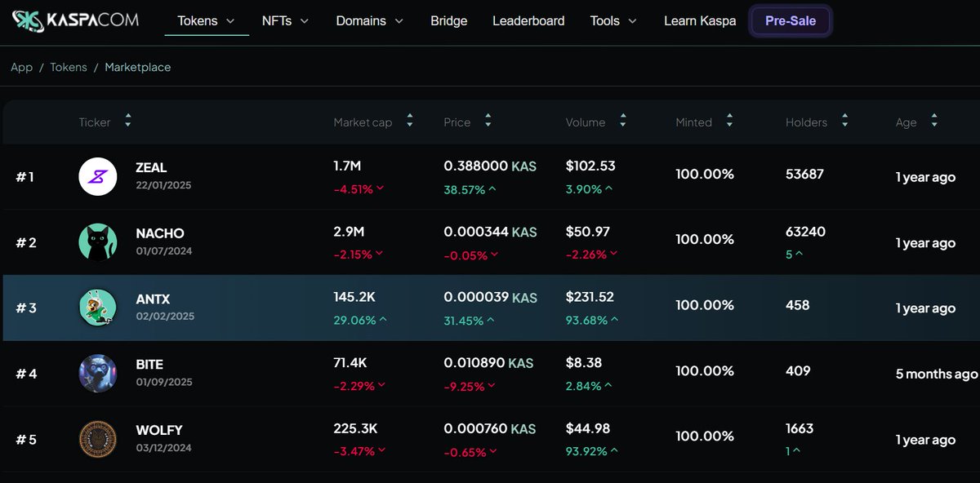Sort by Ticker column arrows
The height and width of the screenshot is (483, 980).
tap(128, 122)
